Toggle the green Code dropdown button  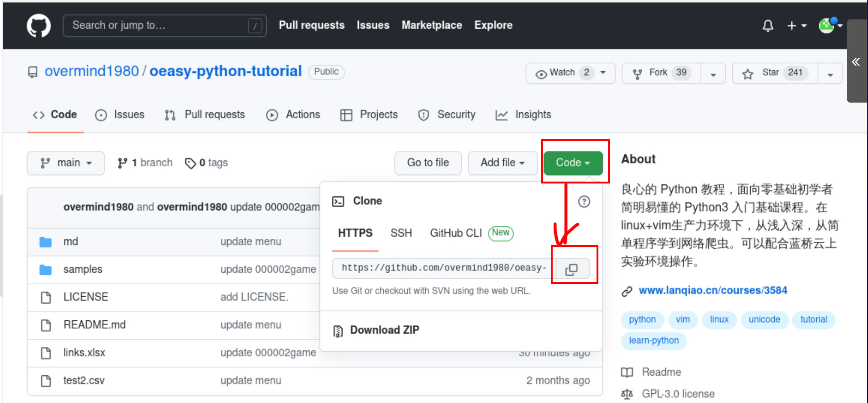click(x=573, y=163)
